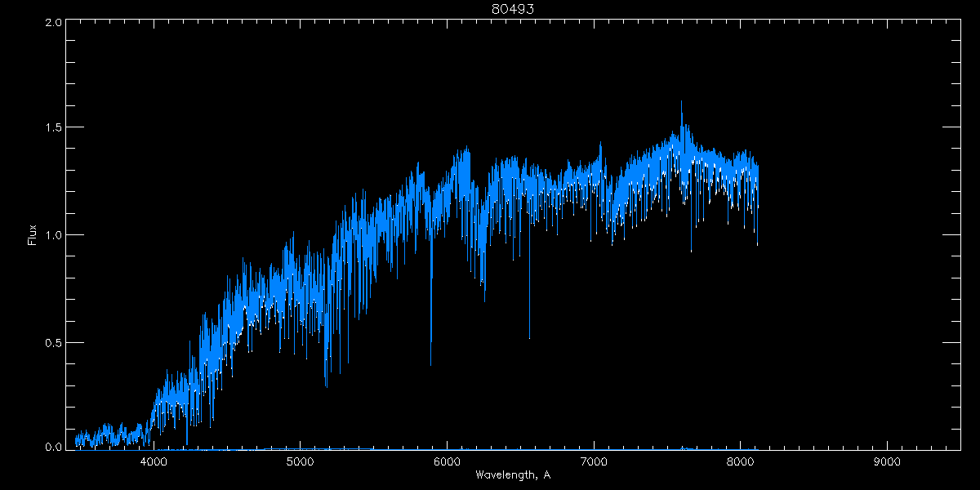Screen dimensions: 980x490
Task: Click the 1.5 flux tick label
Action: (x=52, y=128)
